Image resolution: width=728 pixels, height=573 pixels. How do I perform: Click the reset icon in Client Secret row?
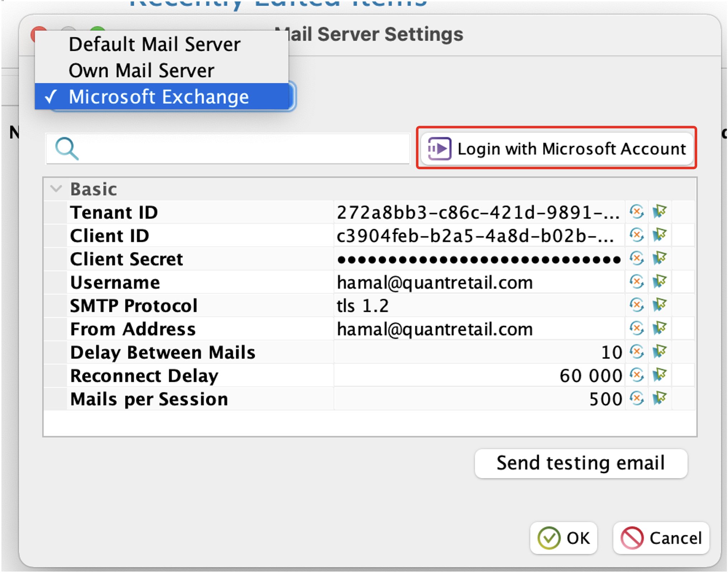point(637,259)
